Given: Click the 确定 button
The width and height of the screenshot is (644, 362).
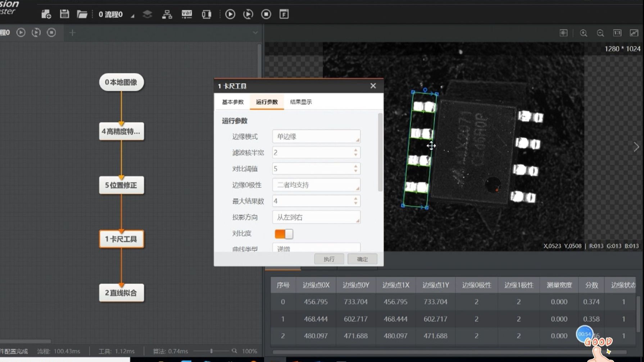Looking at the screenshot, I should pos(362,259).
